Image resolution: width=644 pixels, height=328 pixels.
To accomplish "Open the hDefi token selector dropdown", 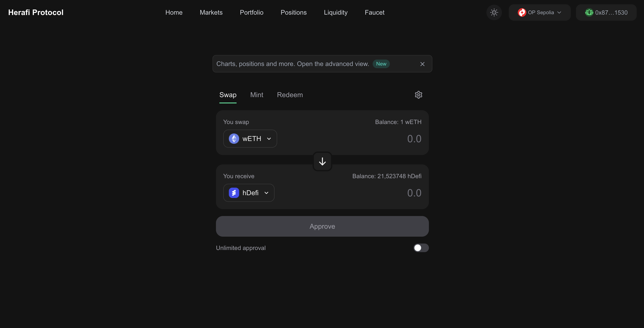I will tap(249, 193).
